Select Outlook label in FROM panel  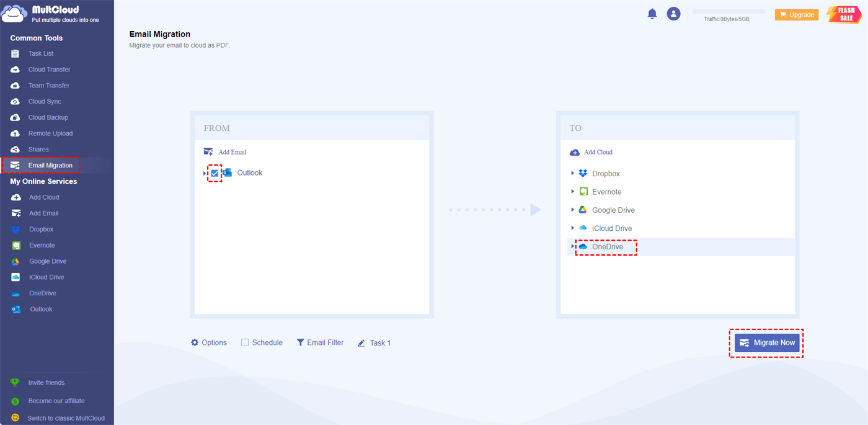click(x=250, y=173)
